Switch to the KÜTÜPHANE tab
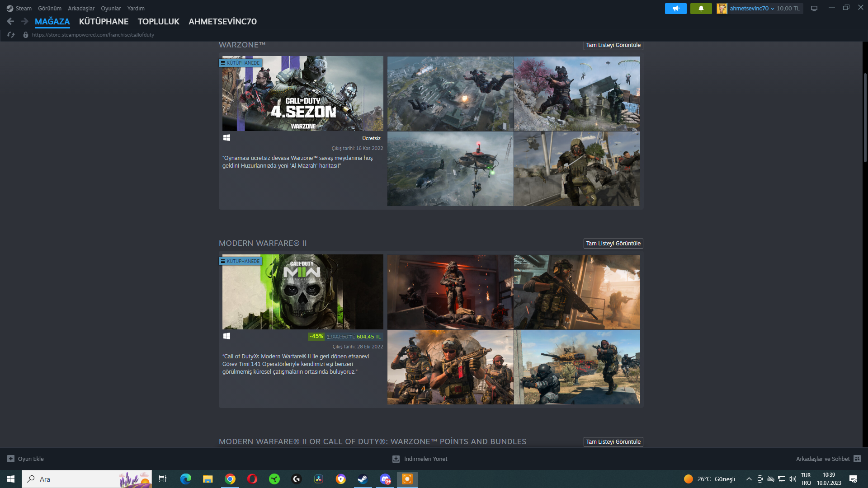This screenshot has width=868, height=488. [x=104, y=21]
